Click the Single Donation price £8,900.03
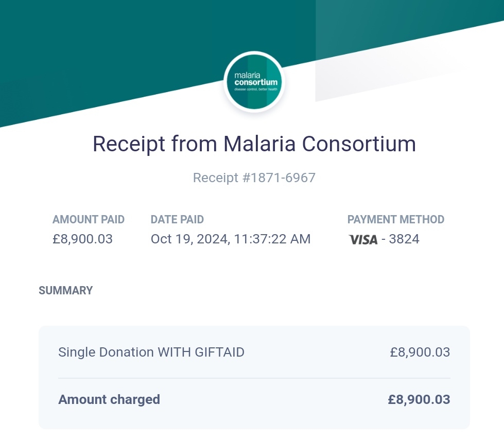The height and width of the screenshot is (441, 504). [420, 352]
